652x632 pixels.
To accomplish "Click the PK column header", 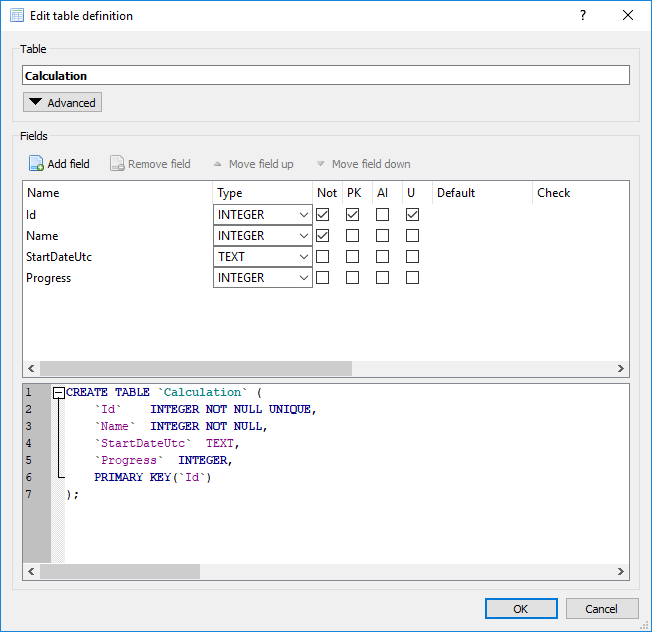I will 357,193.
